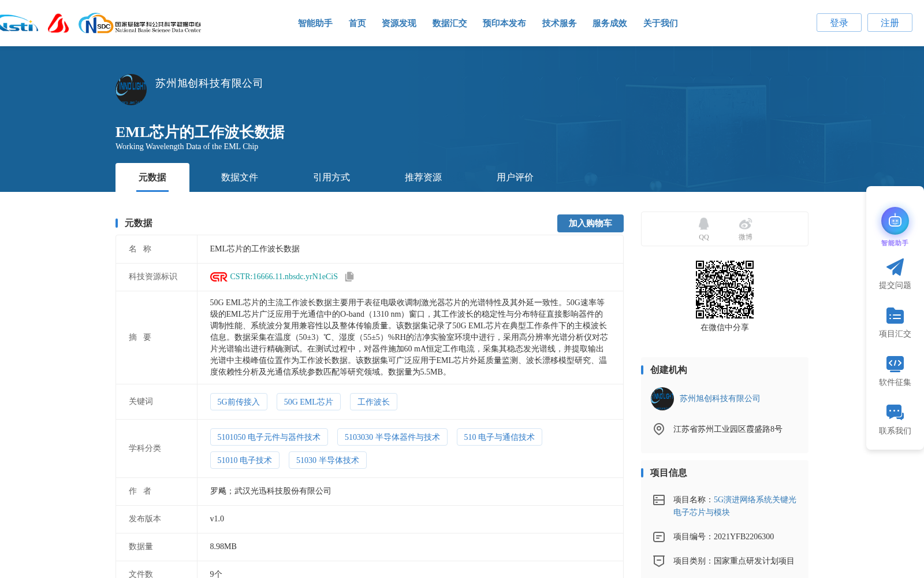Click data size value 8.98MB
The height and width of the screenshot is (578, 924).
pyautogui.click(x=223, y=547)
